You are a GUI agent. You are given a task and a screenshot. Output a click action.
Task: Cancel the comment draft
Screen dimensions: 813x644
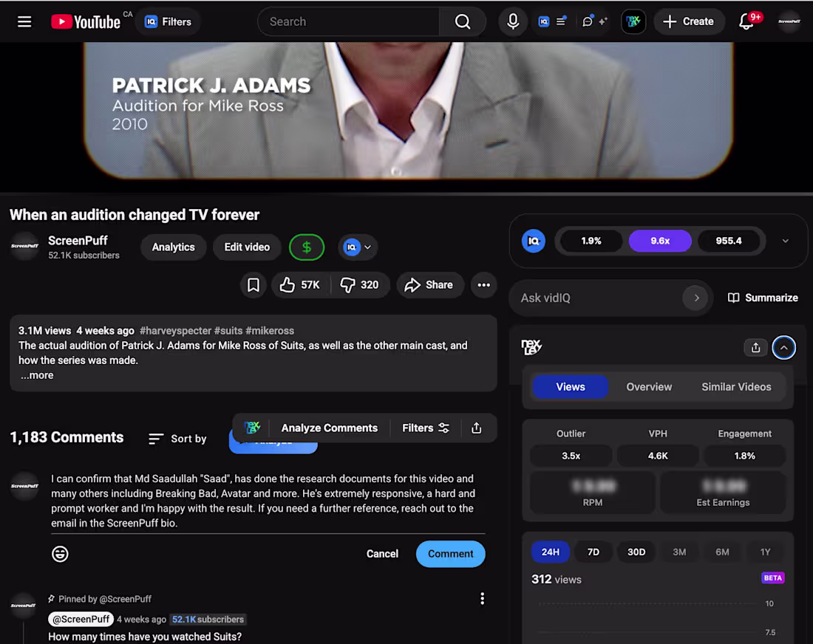(x=382, y=554)
